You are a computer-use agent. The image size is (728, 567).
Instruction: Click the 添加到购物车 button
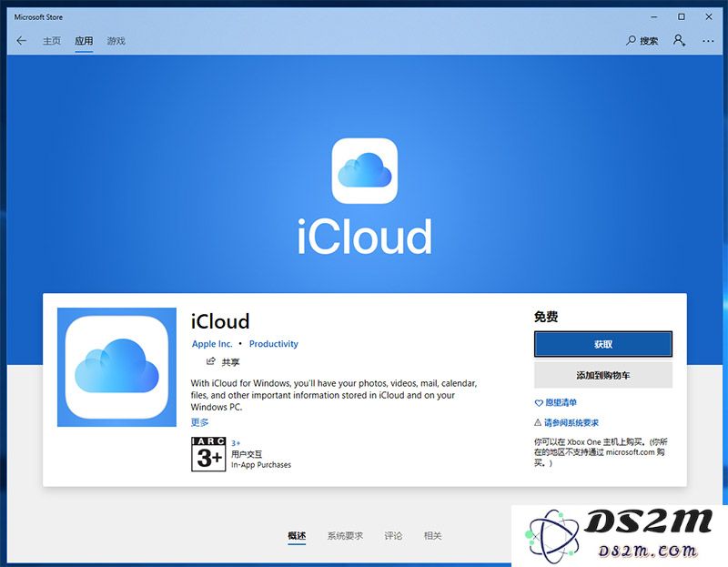[x=603, y=375]
